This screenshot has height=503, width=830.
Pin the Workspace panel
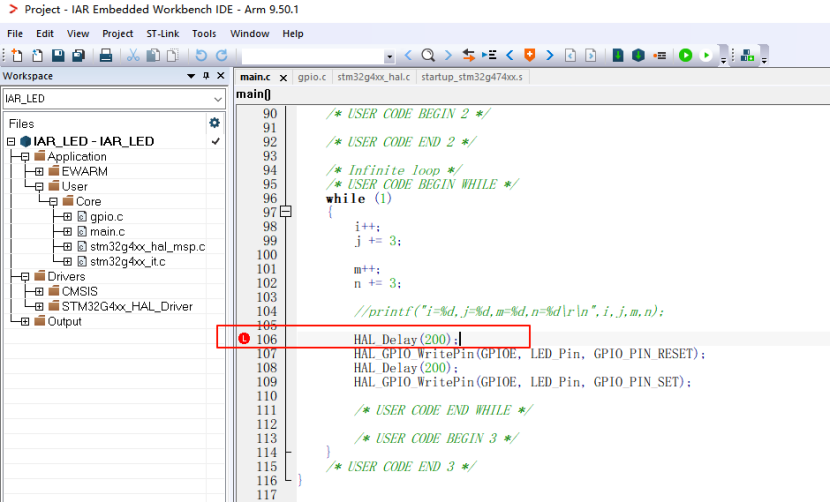206,76
